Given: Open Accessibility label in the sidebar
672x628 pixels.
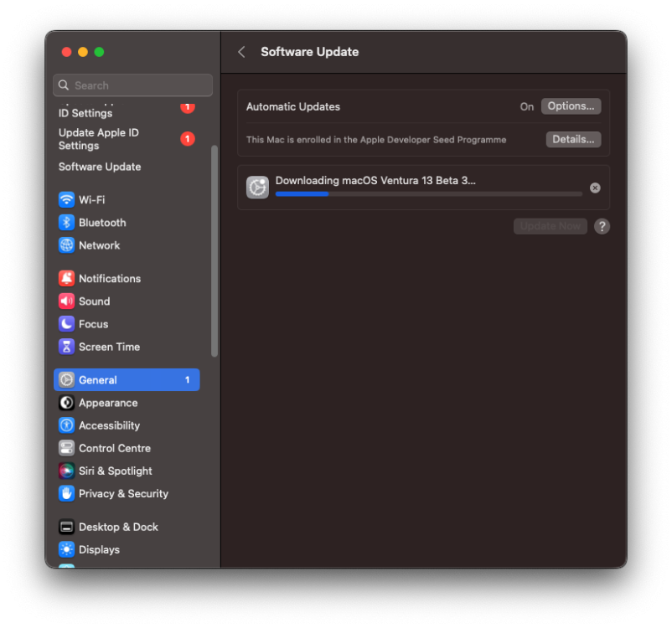Looking at the screenshot, I should [x=109, y=426].
